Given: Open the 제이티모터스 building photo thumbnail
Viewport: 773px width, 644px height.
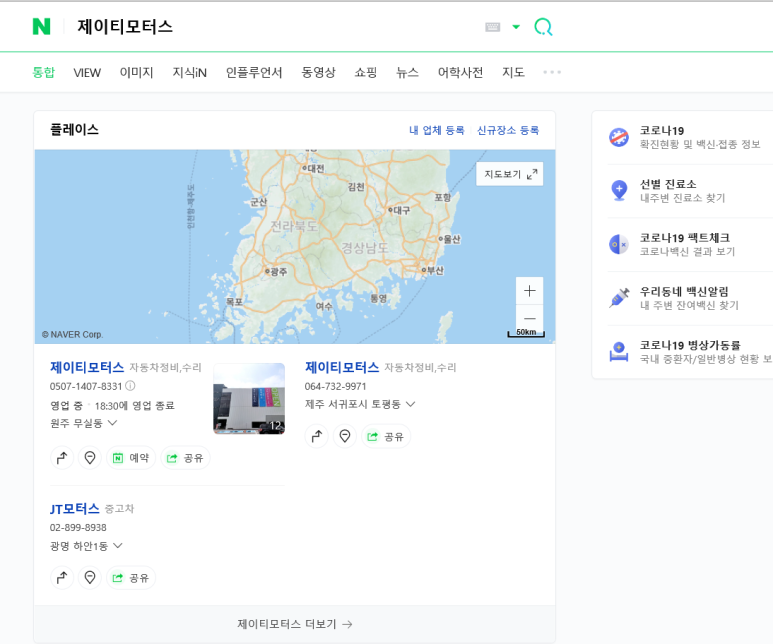Looking at the screenshot, I should coord(249,398).
